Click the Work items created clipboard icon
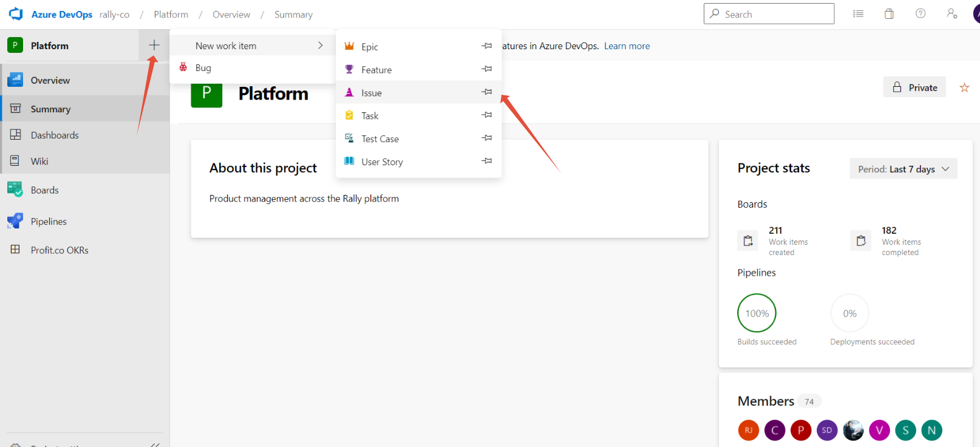Image resolution: width=980 pixels, height=447 pixels. pyautogui.click(x=748, y=241)
